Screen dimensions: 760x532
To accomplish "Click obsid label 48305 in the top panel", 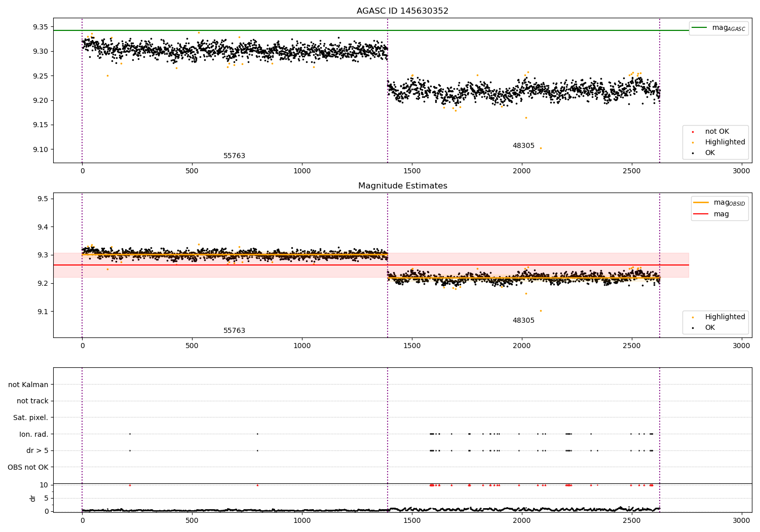I will (523, 146).
